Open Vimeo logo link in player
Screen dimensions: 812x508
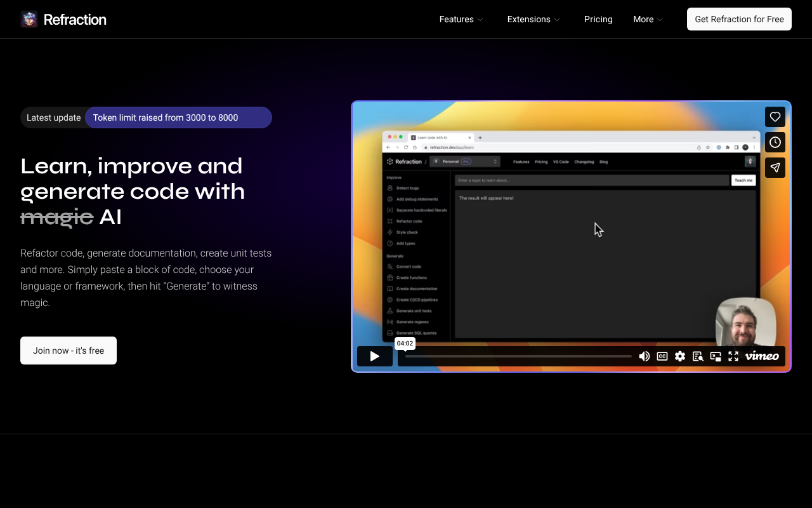click(x=762, y=356)
